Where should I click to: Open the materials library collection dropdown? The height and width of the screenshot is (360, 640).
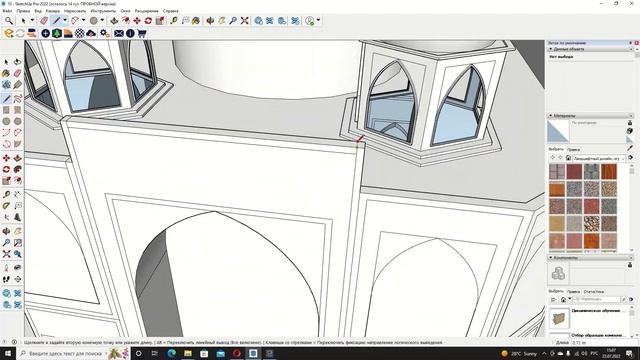point(598,158)
